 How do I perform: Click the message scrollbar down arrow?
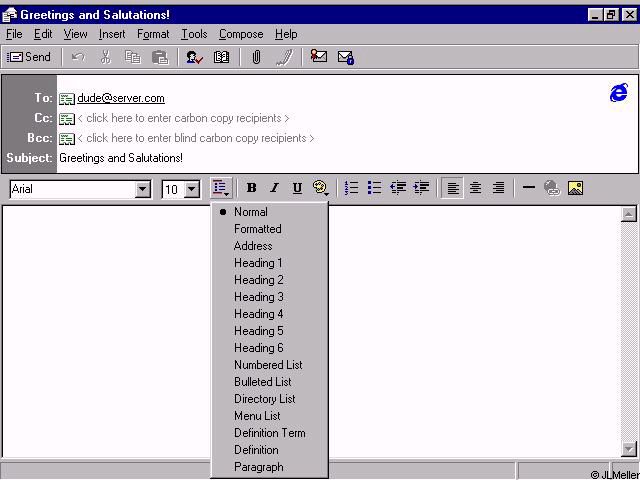tap(629, 449)
